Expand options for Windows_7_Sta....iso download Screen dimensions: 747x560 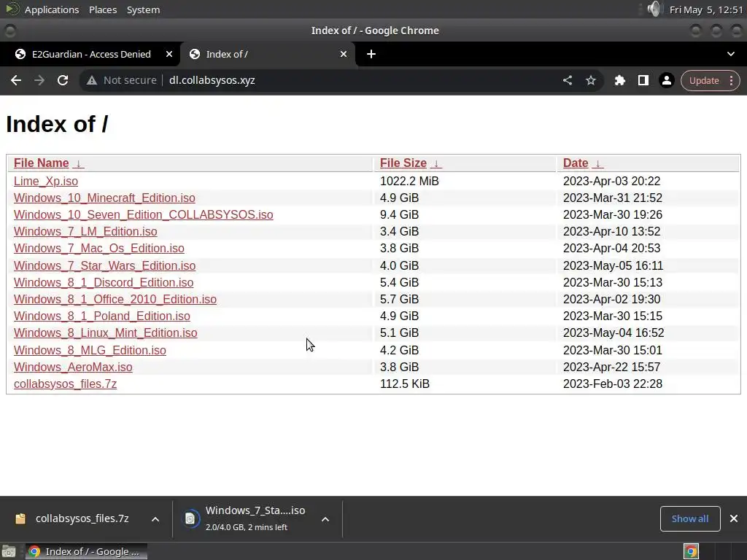(x=325, y=519)
